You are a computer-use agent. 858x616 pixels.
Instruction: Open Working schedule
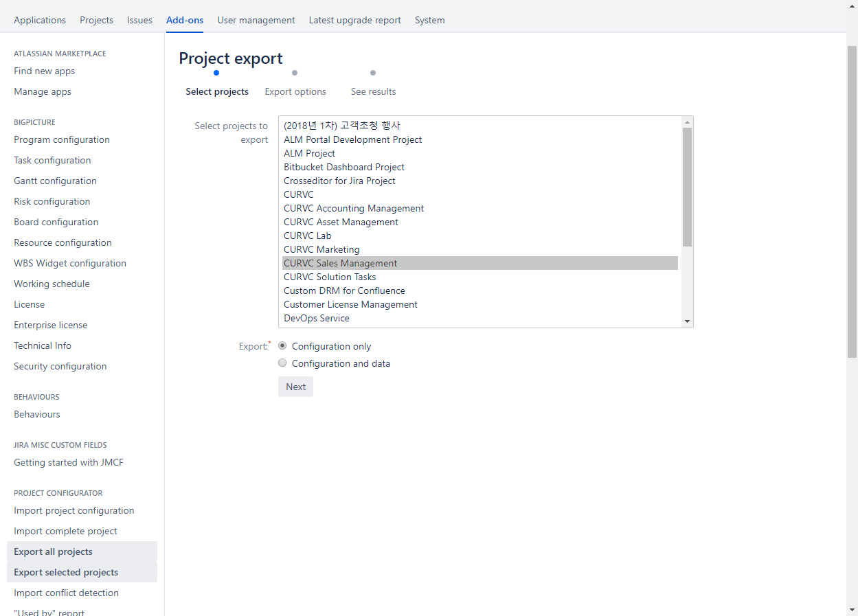tap(52, 284)
